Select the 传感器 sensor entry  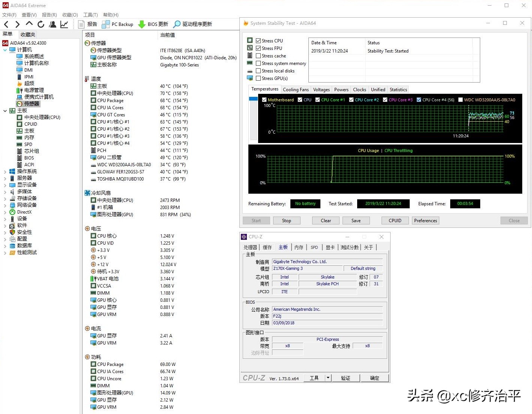coord(32,104)
